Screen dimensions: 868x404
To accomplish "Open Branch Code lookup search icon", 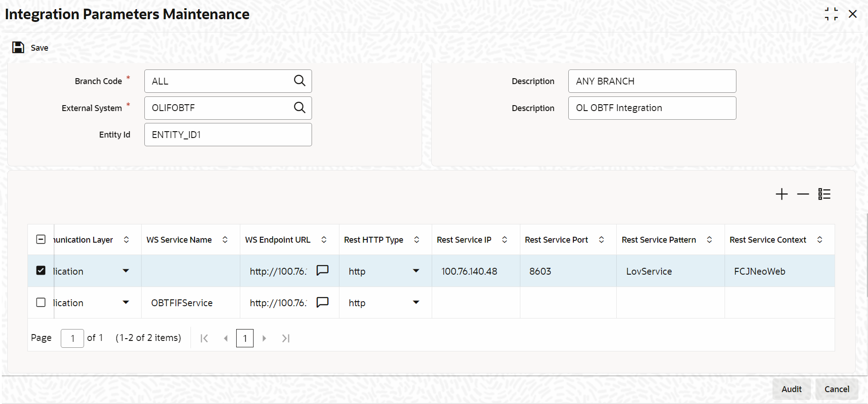I will coord(300,81).
